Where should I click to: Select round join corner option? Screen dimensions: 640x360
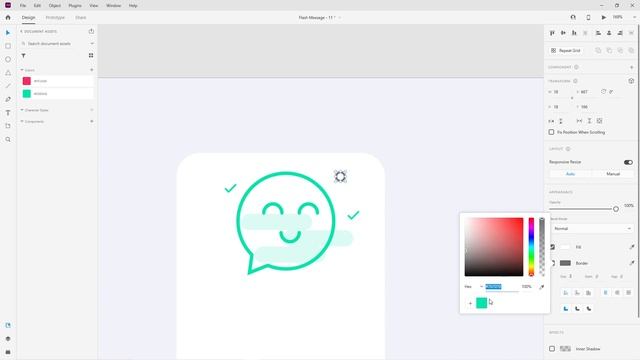pyautogui.click(x=577, y=309)
